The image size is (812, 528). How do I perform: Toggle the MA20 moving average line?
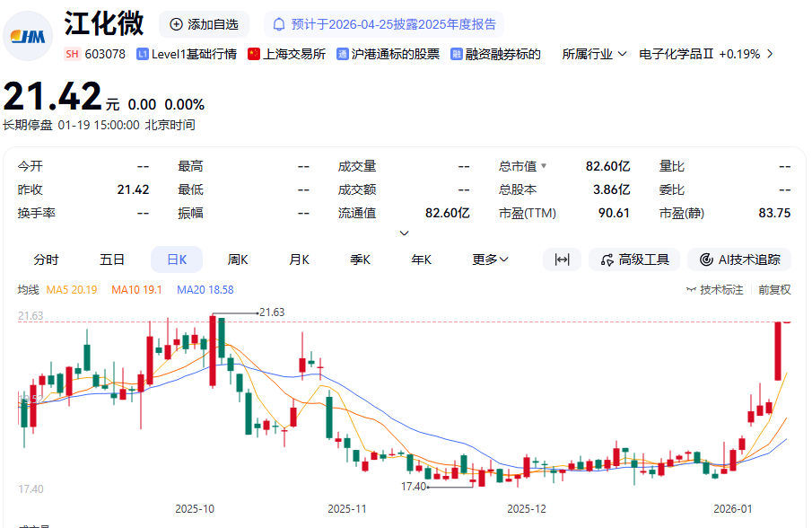205,289
